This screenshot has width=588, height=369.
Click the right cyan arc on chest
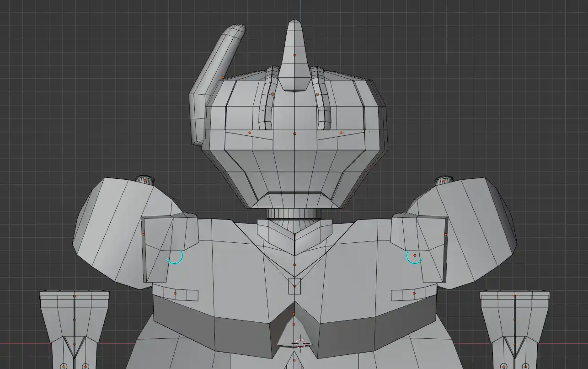point(414,258)
